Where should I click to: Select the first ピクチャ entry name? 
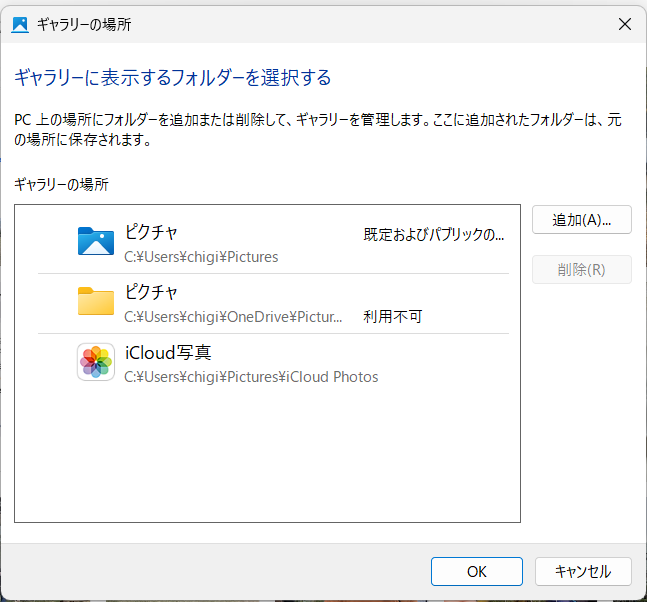tap(151, 232)
